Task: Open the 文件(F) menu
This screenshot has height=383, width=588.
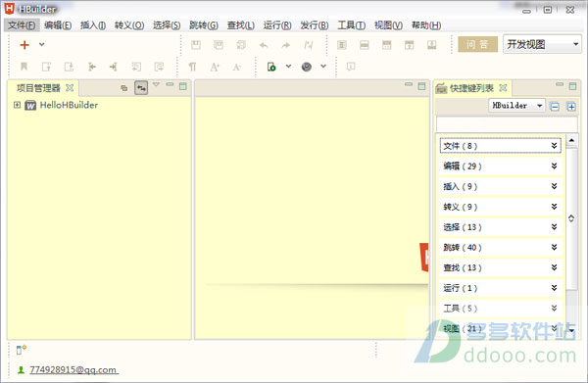Action: pyautogui.click(x=22, y=25)
